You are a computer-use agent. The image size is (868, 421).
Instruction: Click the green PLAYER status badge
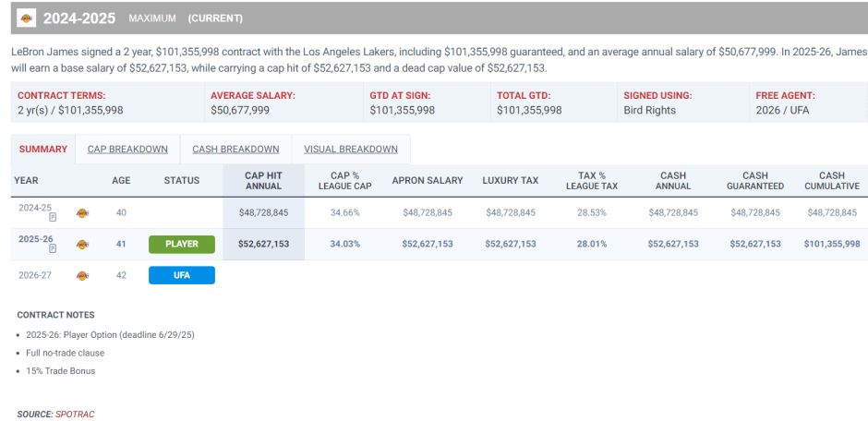pyautogui.click(x=182, y=244)
